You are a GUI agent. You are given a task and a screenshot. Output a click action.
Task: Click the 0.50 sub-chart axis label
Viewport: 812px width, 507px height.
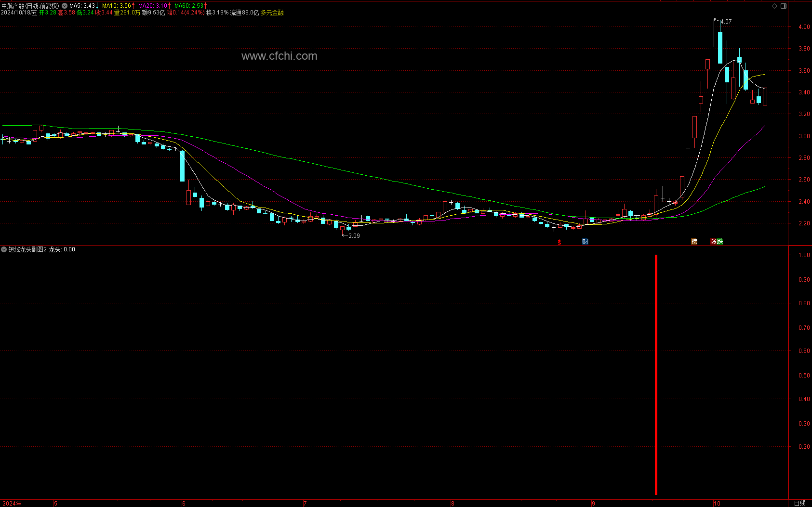804,376
